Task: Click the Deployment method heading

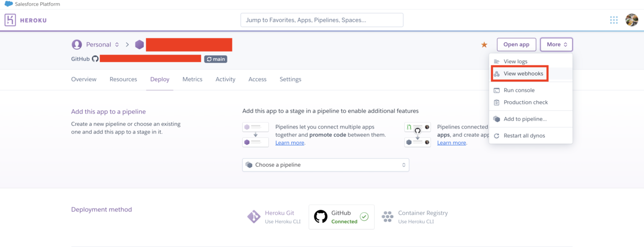Action: [101, 209]
